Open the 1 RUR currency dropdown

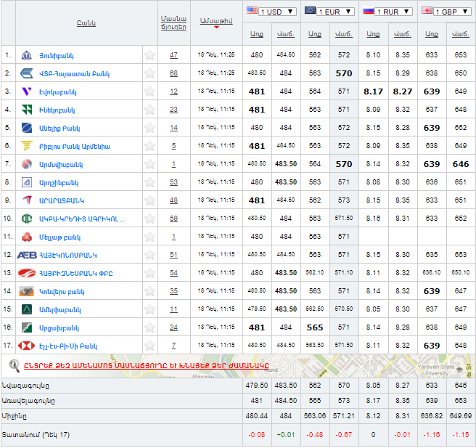click(x=394, y=12)
